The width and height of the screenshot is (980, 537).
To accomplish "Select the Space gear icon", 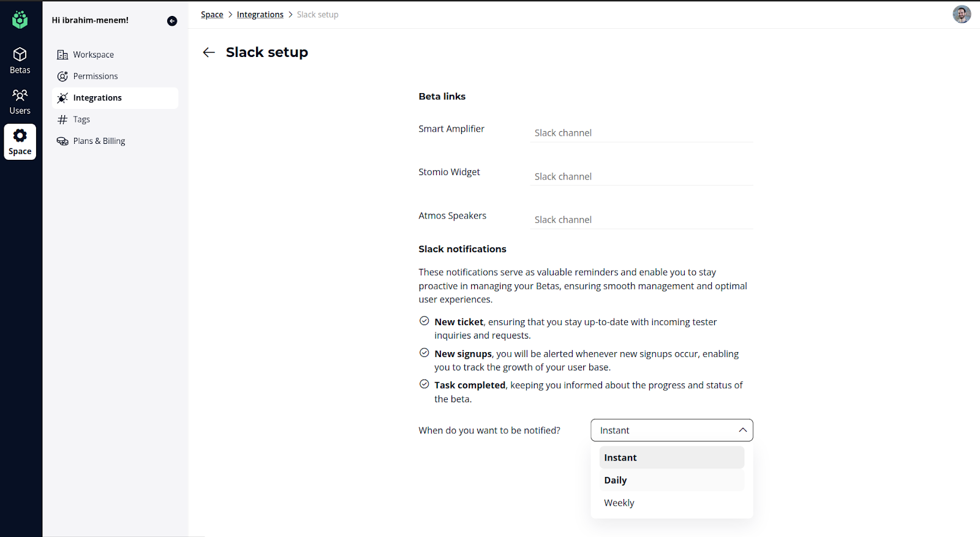I will (20, 136).
